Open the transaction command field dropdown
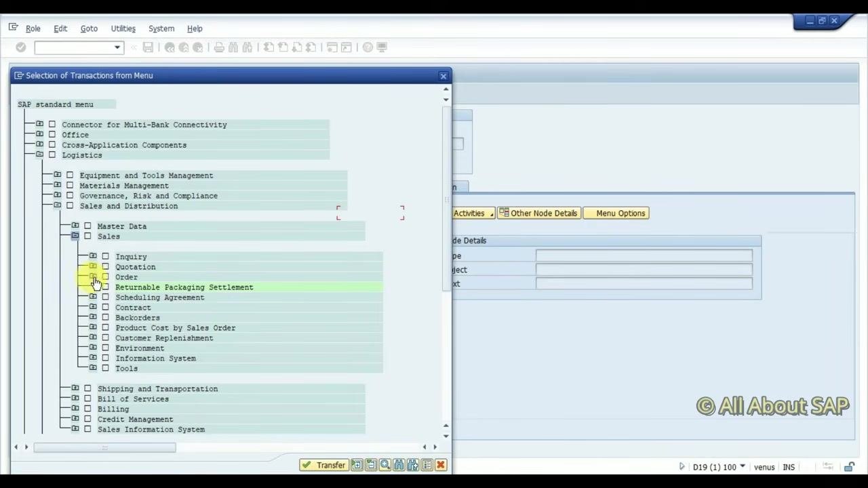Image resolution: width=868 pixels, height=488 pixels. 117,47
